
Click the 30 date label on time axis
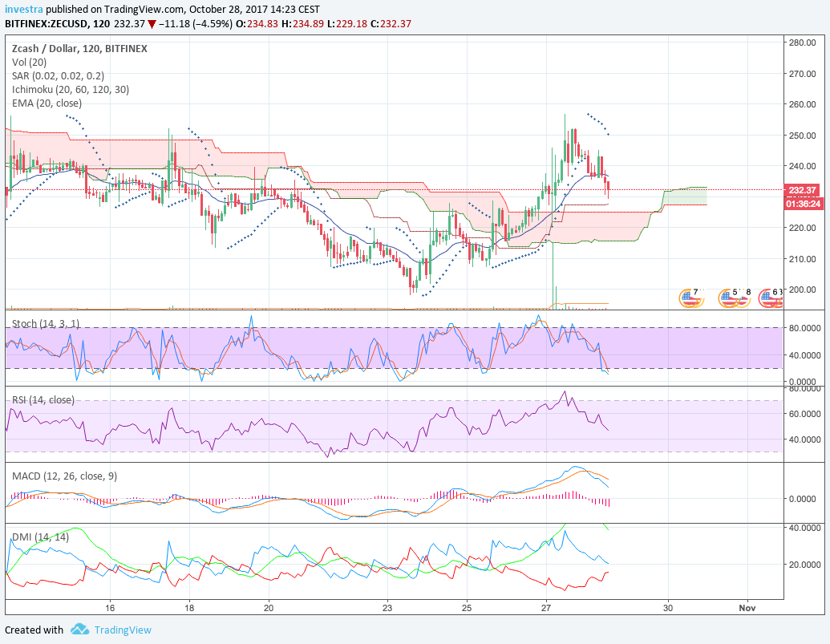click(668, 608)
